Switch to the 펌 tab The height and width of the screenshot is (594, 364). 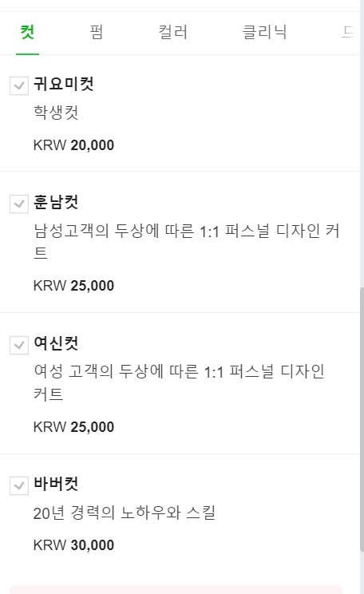click(97, 32)
